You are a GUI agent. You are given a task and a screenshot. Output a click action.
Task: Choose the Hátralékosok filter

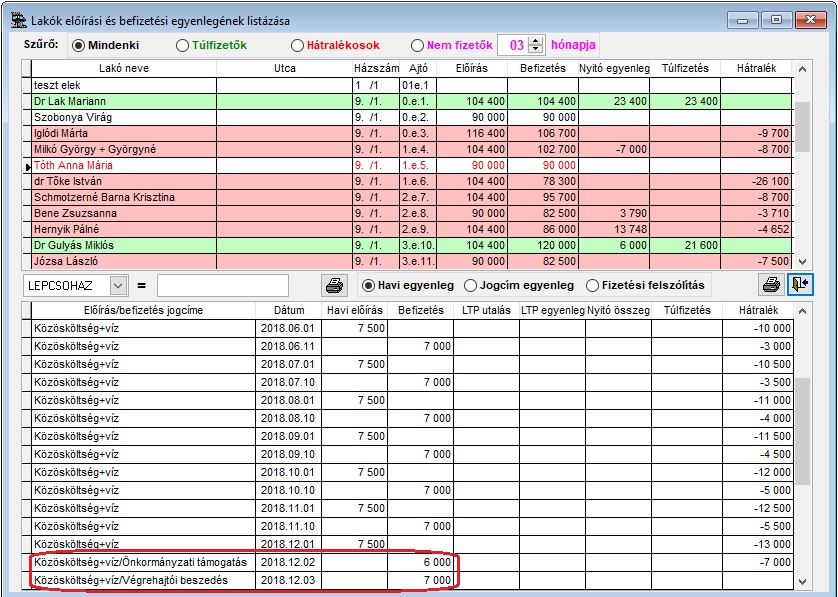point(298,45)
